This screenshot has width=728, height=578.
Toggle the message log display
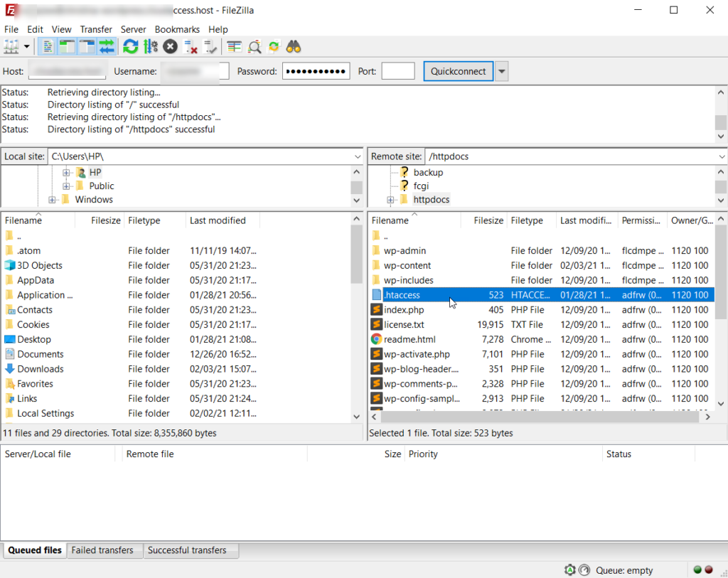pyautogui.click(x=48, y=47)
